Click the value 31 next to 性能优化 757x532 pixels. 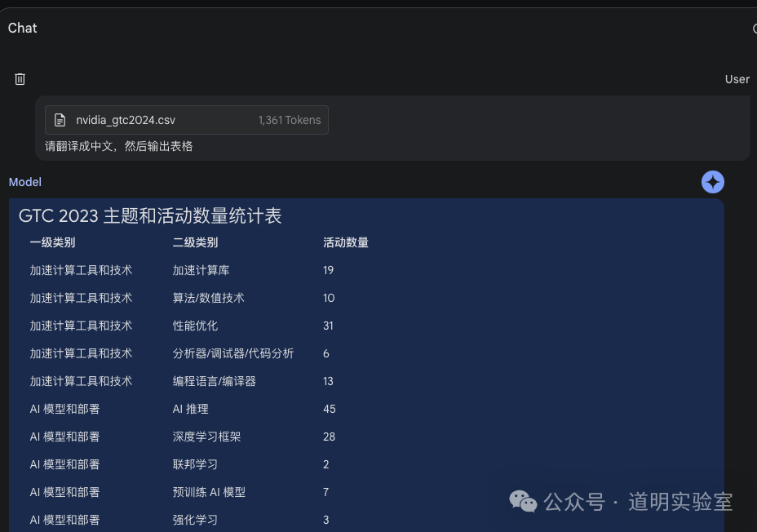(x=328, y=326)
